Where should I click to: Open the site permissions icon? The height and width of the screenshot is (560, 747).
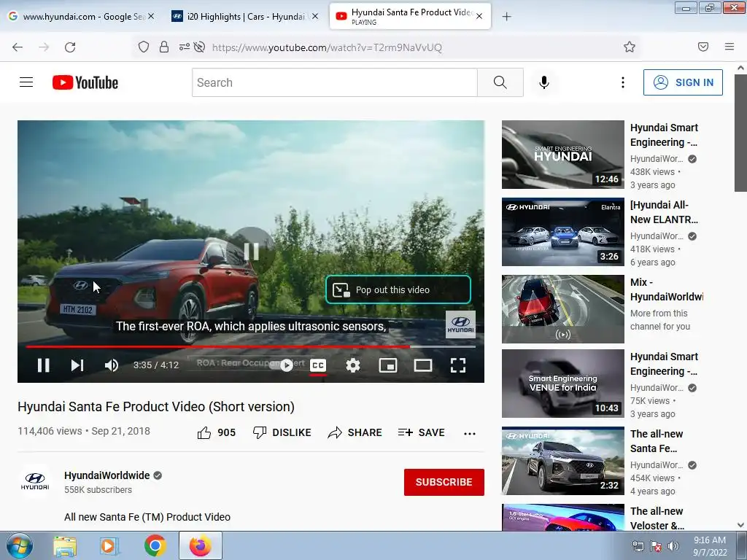tap(184, 47)
